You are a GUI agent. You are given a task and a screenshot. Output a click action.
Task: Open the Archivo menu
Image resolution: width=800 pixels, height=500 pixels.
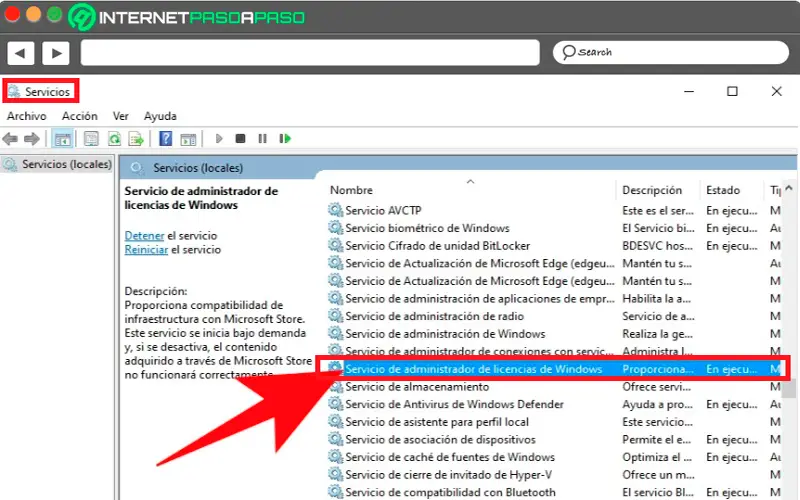point(27,116)
